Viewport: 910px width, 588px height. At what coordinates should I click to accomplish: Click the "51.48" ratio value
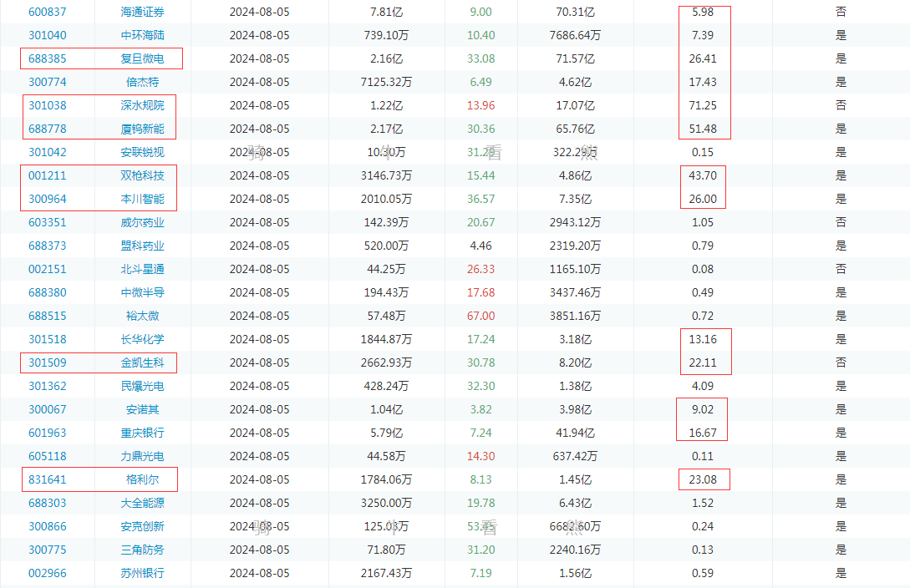(703, 129)
